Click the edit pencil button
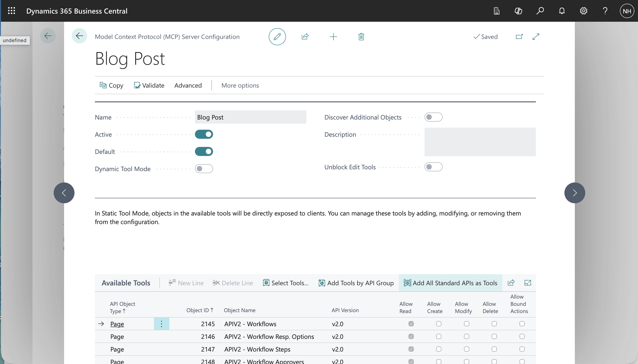 [x=277, y=37]
